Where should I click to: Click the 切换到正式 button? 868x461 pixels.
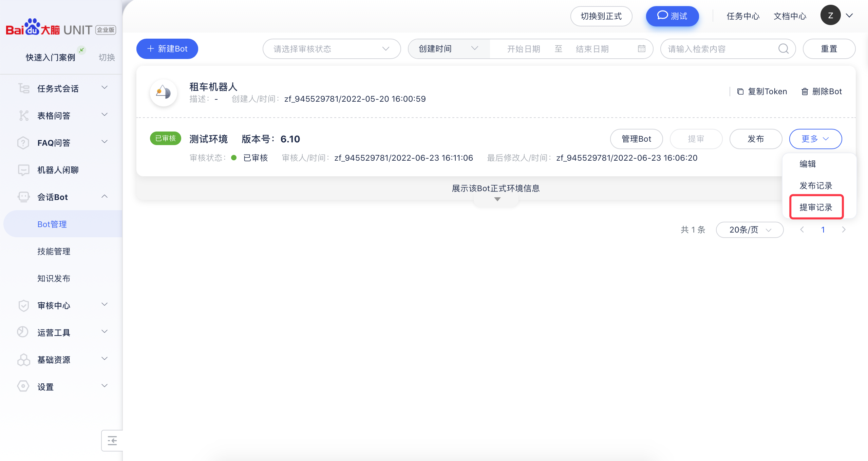pyautogui.click(x=601, y=16)
